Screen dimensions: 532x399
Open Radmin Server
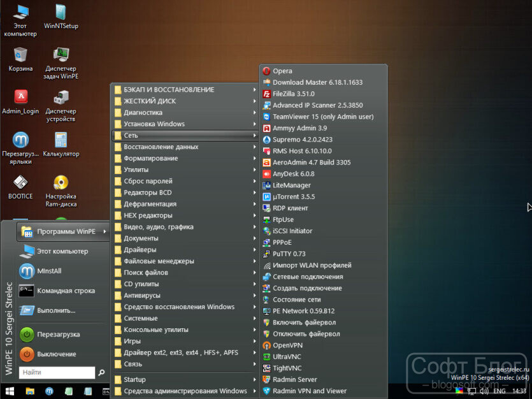pyautogui.click(x=323, y=380)
